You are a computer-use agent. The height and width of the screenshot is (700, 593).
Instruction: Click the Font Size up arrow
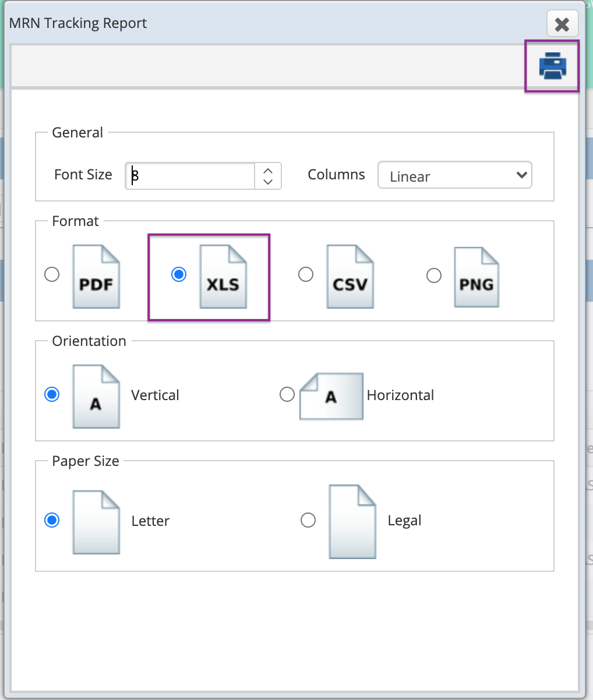(268, 170)
